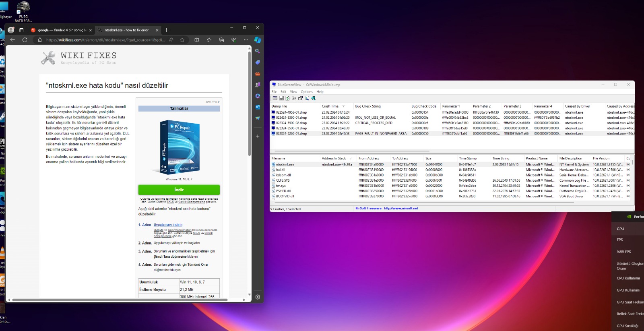Select the 022424-5390-01.dmp crash row
This screenshot has width=644, height=331.
[x=291, y=118]
